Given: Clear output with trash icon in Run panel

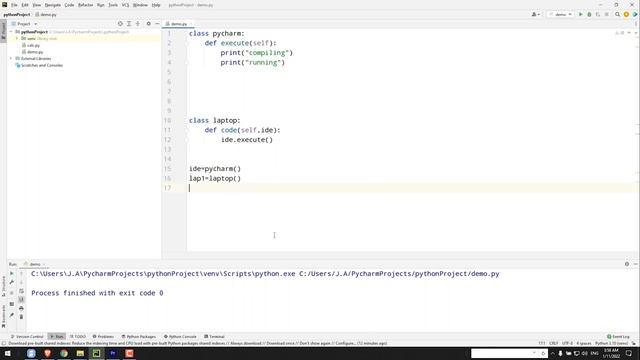Looking at the screenshot, I should point(21,317).
